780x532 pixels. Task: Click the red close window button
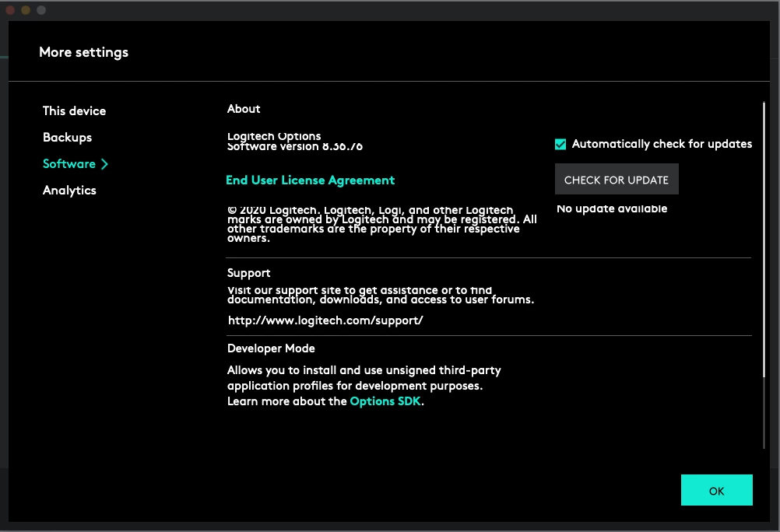pyautogui.click(x=10, y=10)
